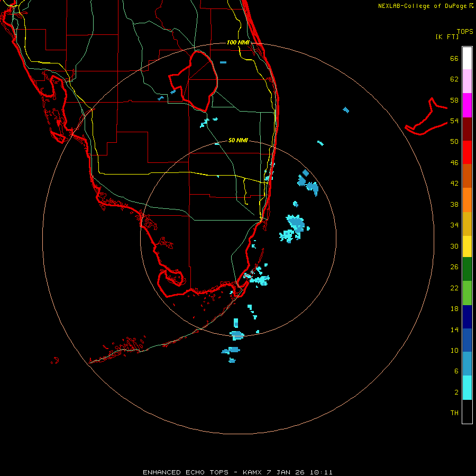Pick the yellow 34 kft legend swatch

(x=467, y=246)
